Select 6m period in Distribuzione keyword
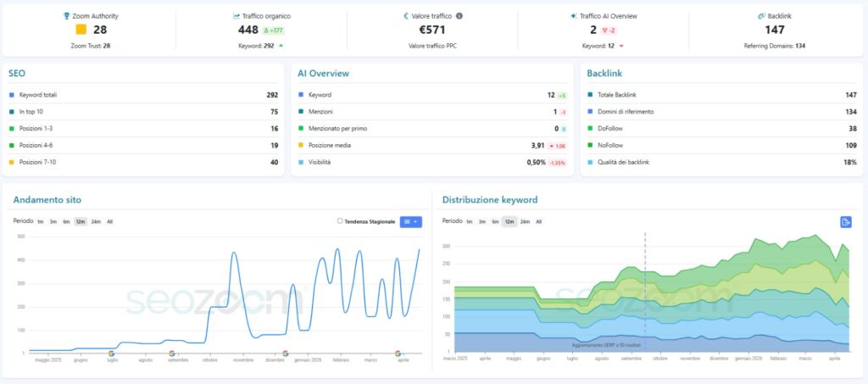Screen dimensions: 868x384 tap(495, 221)
